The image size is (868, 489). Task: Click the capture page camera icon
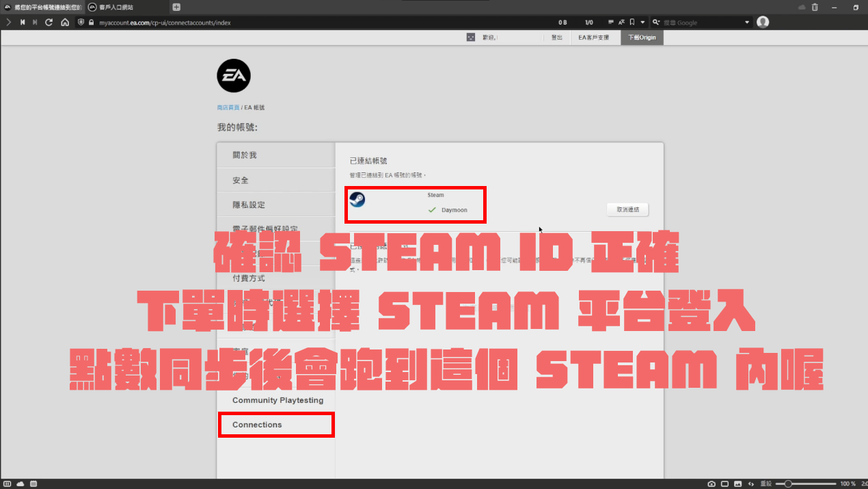(711, 484)
